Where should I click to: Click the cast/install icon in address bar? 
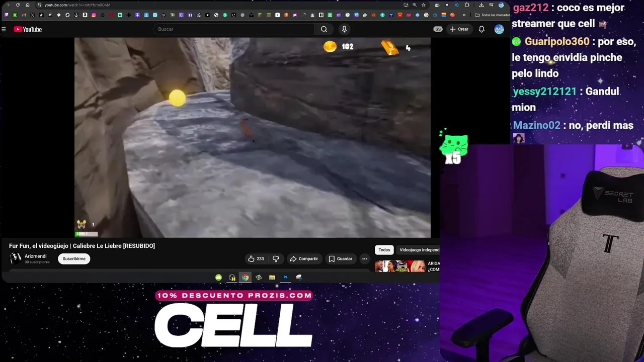pos(406,5)
